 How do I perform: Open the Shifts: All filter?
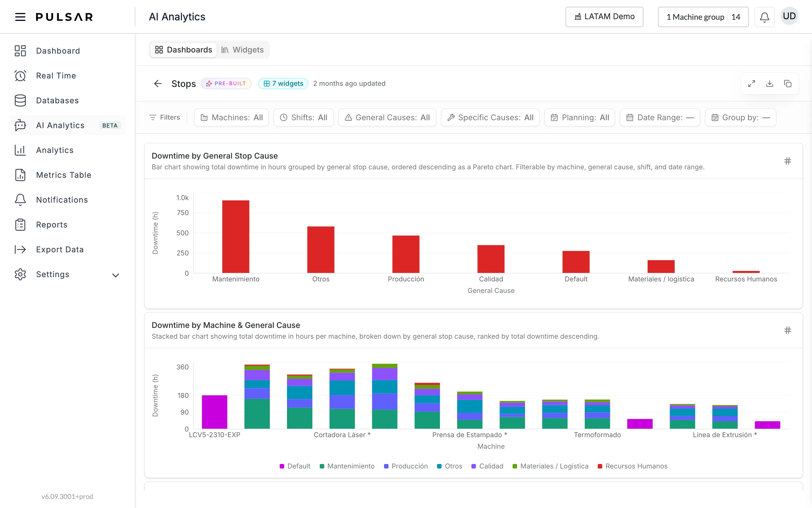coord(303,117)
